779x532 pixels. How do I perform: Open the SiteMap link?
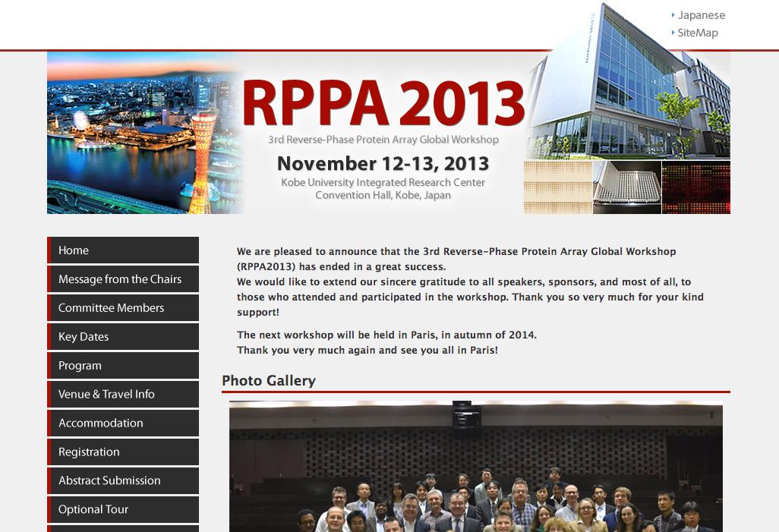tap(698, 33)
